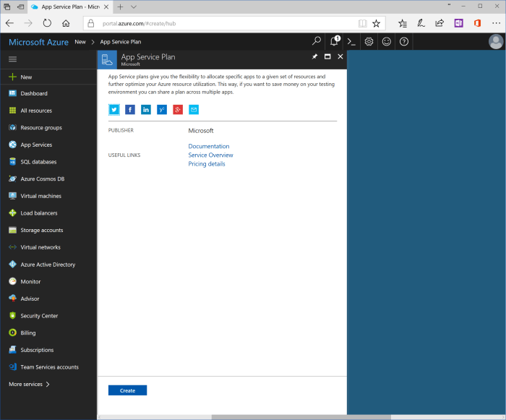
Task: Open App Services icon
Action: coord(12,145)
